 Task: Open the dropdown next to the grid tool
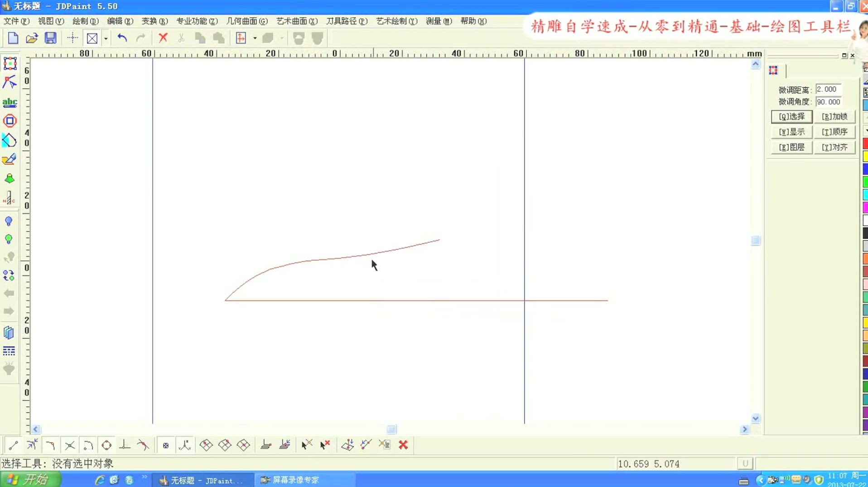coord(255,38)
